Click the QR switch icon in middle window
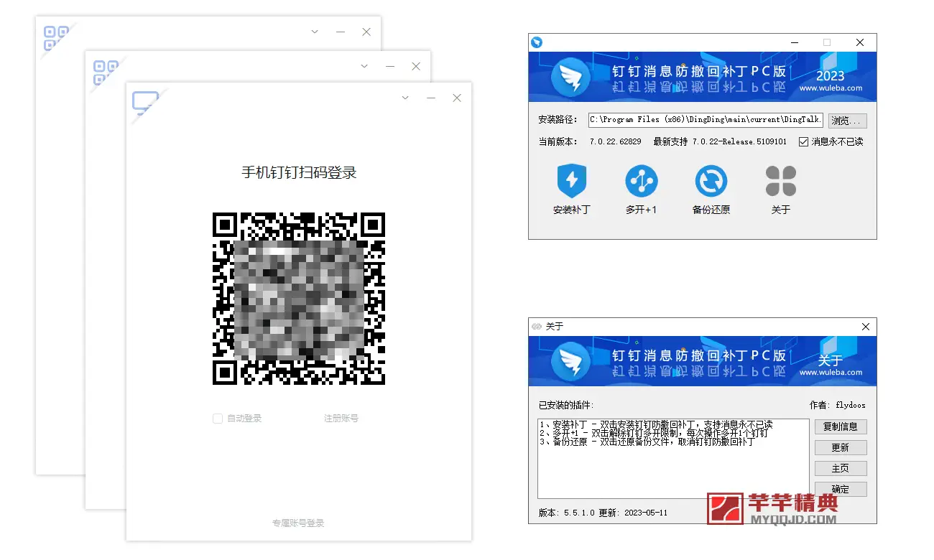Screen dimensions: 934x560 [105, 72]
